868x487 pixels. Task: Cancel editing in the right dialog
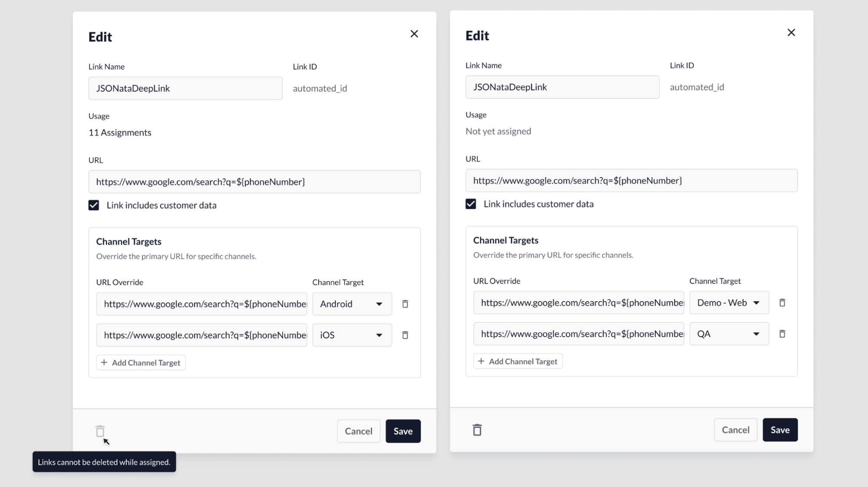735,430
